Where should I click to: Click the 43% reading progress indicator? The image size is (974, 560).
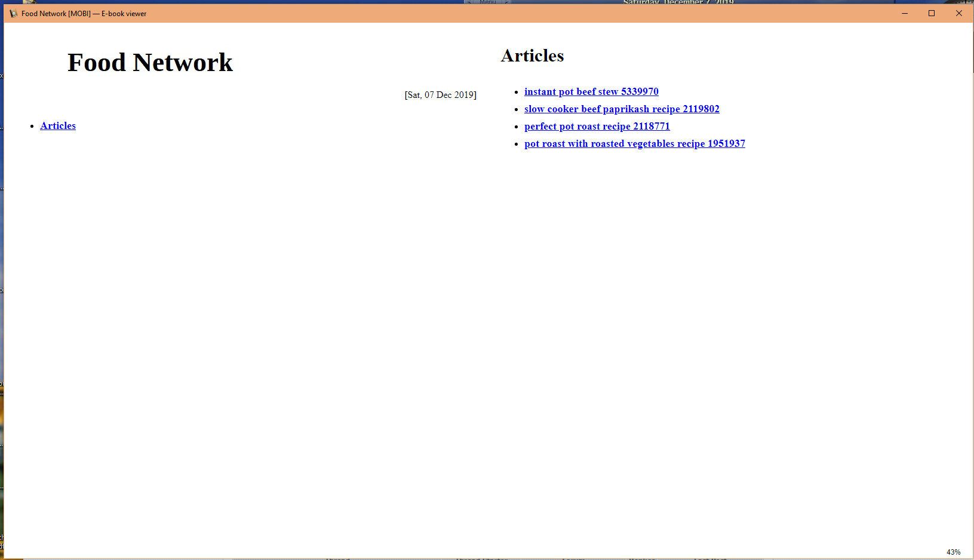[x=953, y=552]
